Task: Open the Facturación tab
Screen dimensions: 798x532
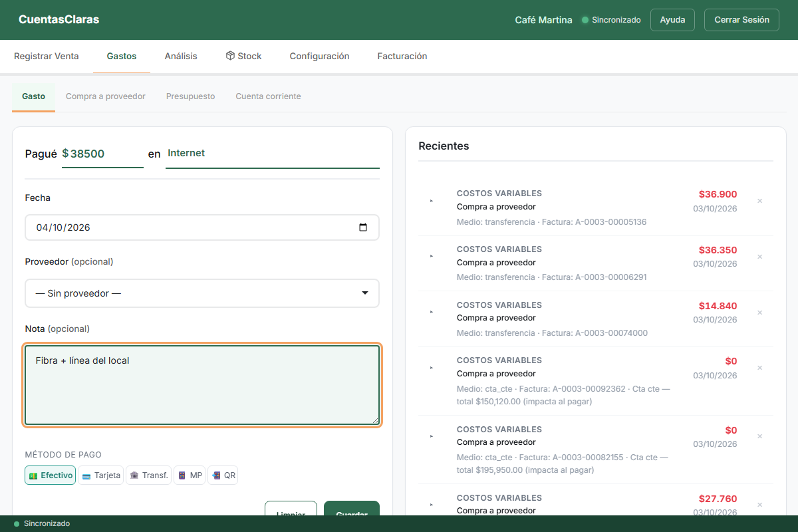Action: point(402,57)
